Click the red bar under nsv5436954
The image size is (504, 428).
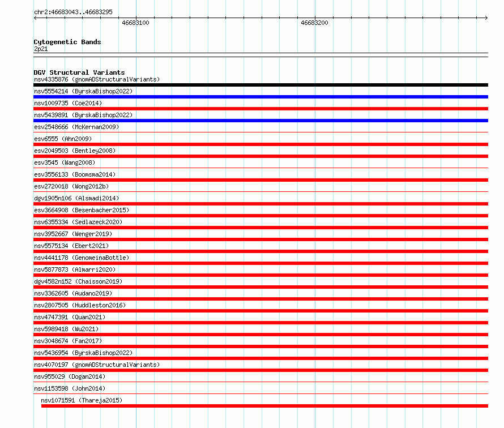[x=260, y=358]
